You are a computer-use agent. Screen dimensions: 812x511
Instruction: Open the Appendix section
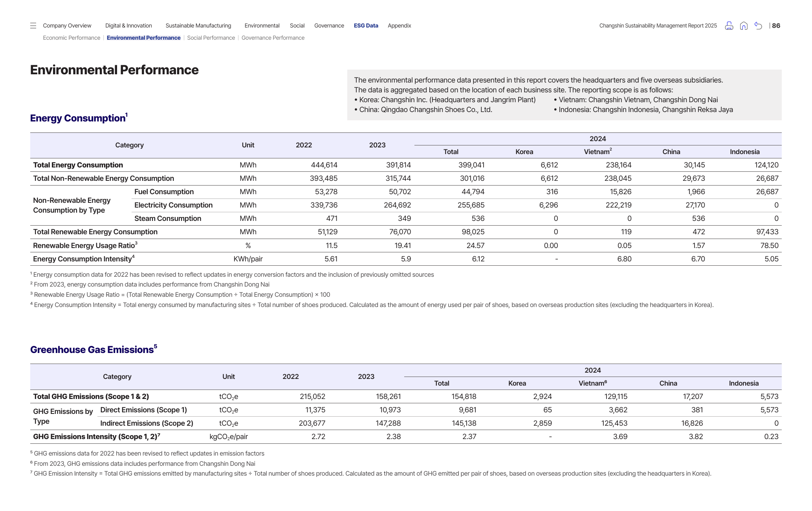[400, 26]
